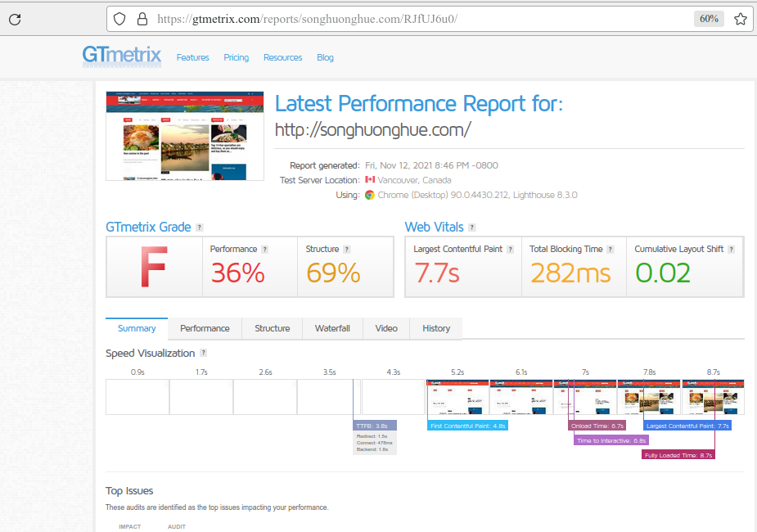Open the Speed Visualization help icon
The height and width of the screenshot is (532, 757).
pyautogui.click(x=203, y=353)
